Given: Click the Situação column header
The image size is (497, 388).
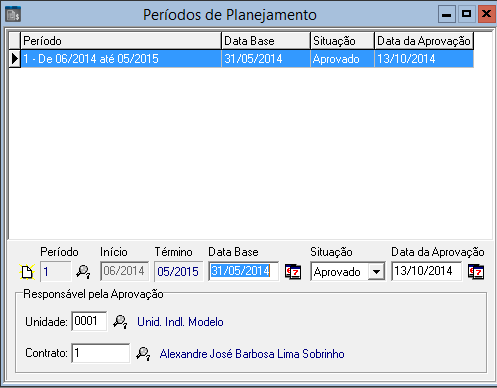Looking at the screenshot, I should pyautogui.click(x=342, y=41).
